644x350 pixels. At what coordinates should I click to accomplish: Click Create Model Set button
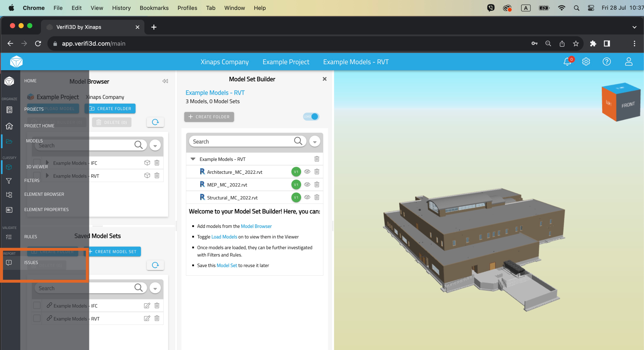coord(112,252)
